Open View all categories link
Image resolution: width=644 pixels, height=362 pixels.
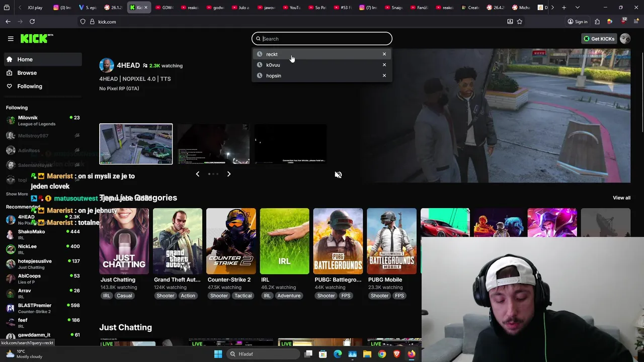pos(621,198)
